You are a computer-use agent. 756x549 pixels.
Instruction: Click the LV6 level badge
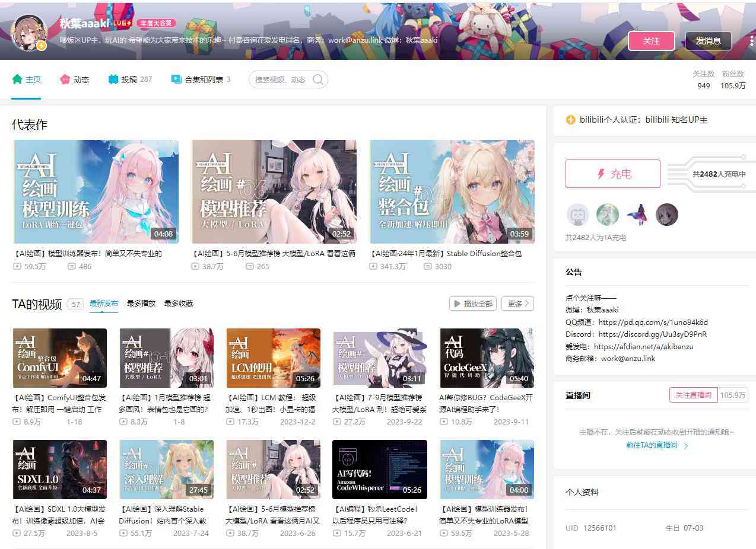[122, 23]
